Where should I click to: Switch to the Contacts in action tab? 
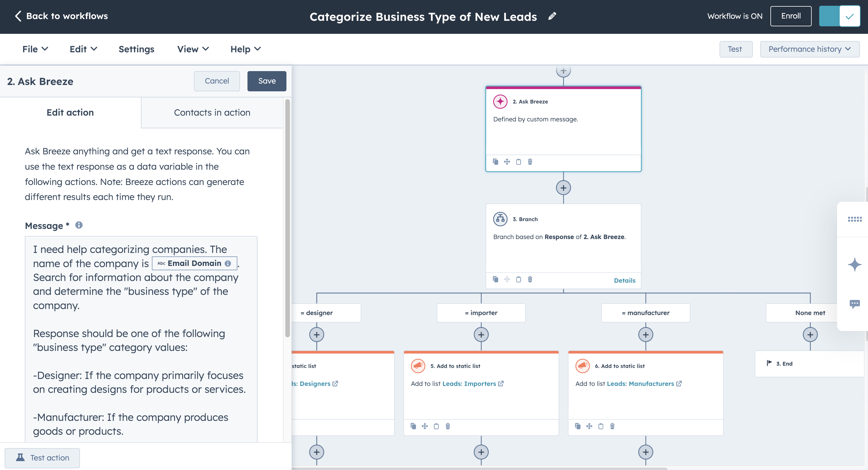(212, 112)
